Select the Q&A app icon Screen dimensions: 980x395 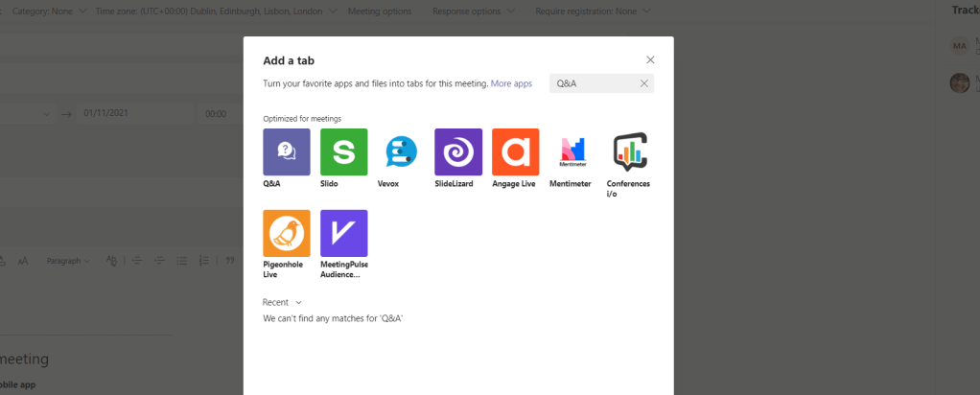coord(286,151)
